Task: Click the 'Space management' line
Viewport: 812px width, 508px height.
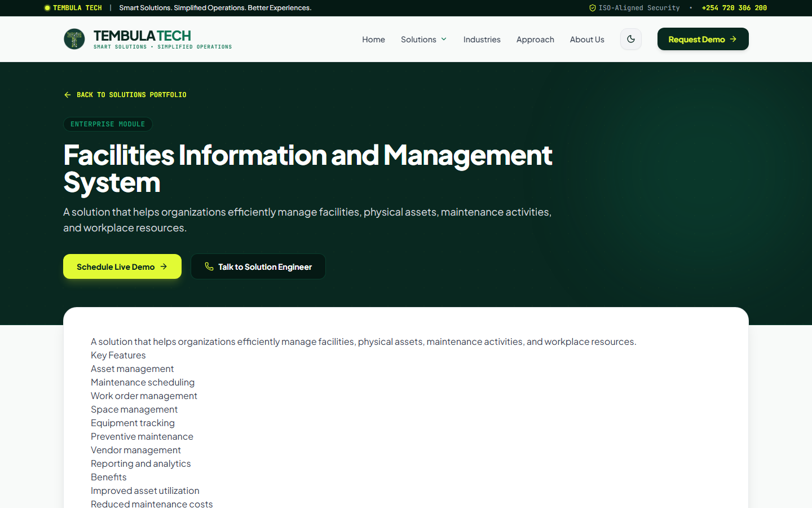Action: pos(134,409)
